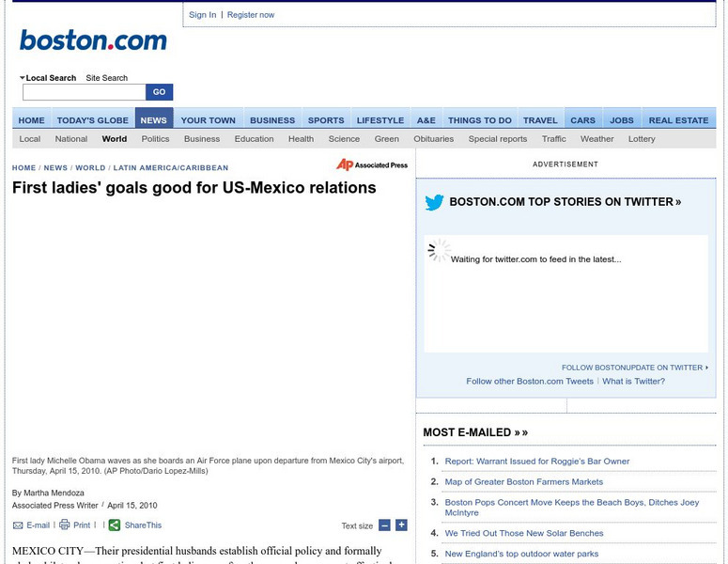Click the E-mail article link text
The width and height of the screenshot is (728, 564).
click(38, 525)
